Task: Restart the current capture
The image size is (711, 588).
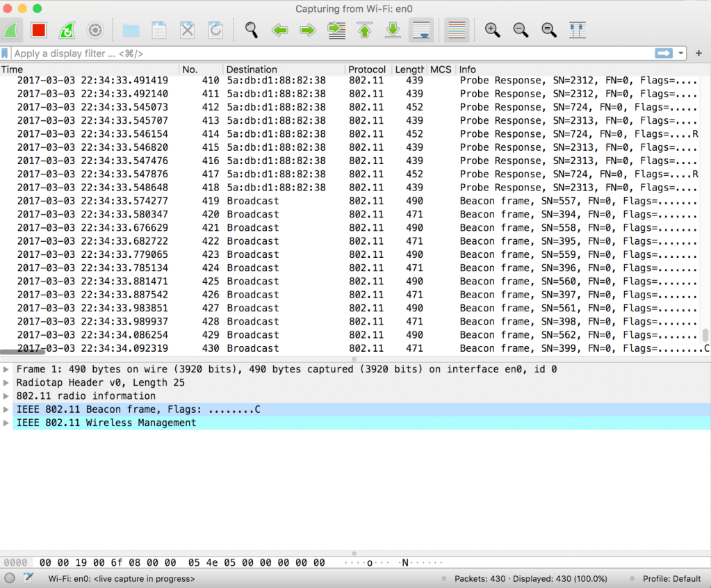Action: click(x=67, y=30)
